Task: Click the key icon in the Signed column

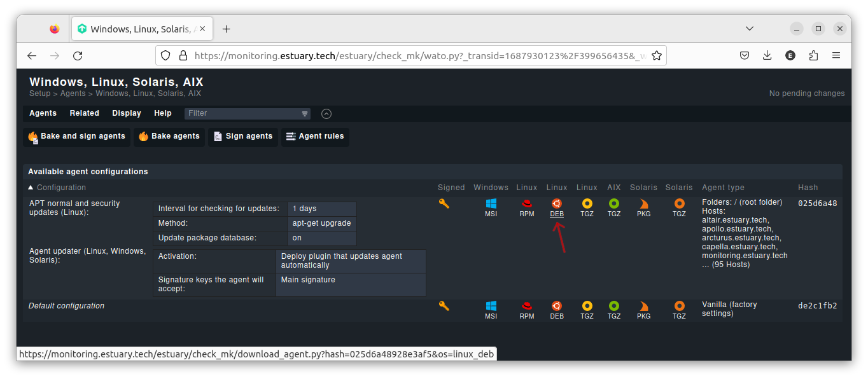Action: pyautogui.click(x=444, y=203)
